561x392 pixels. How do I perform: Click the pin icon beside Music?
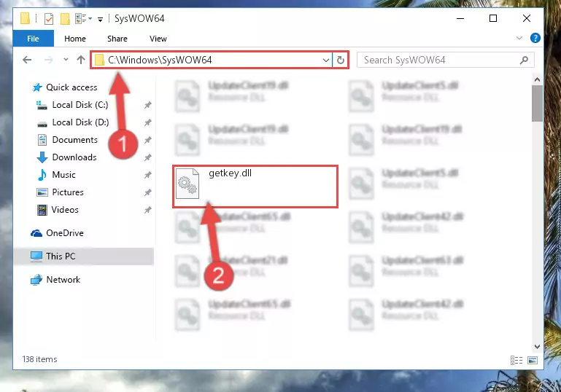click(x=147, y=175)
